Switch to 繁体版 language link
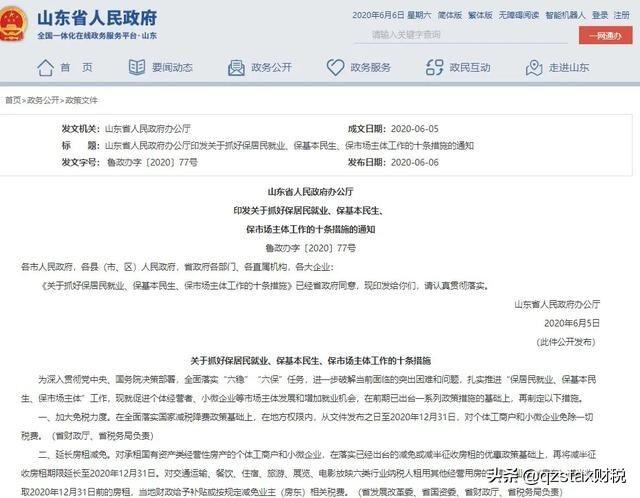 480,15
